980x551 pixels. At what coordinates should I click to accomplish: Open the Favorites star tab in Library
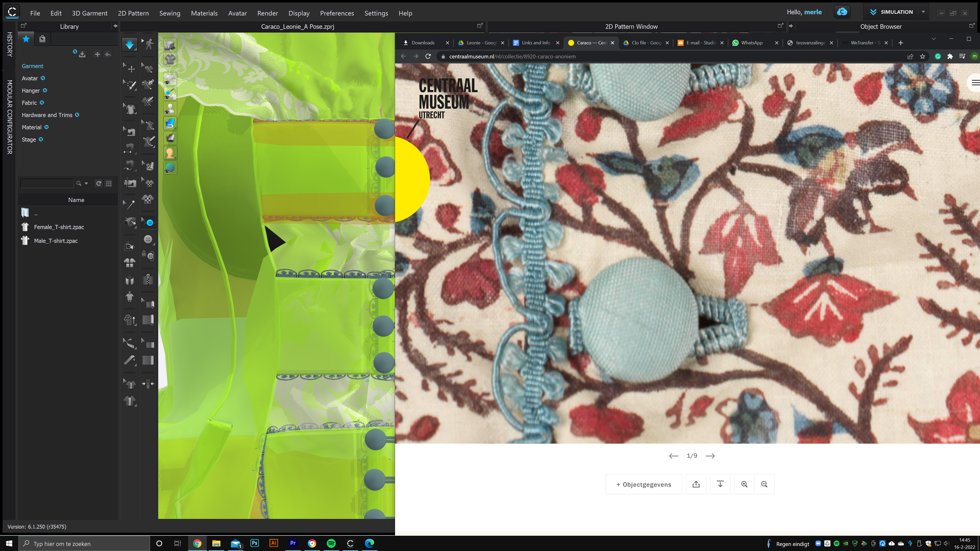tap(26, 39)
